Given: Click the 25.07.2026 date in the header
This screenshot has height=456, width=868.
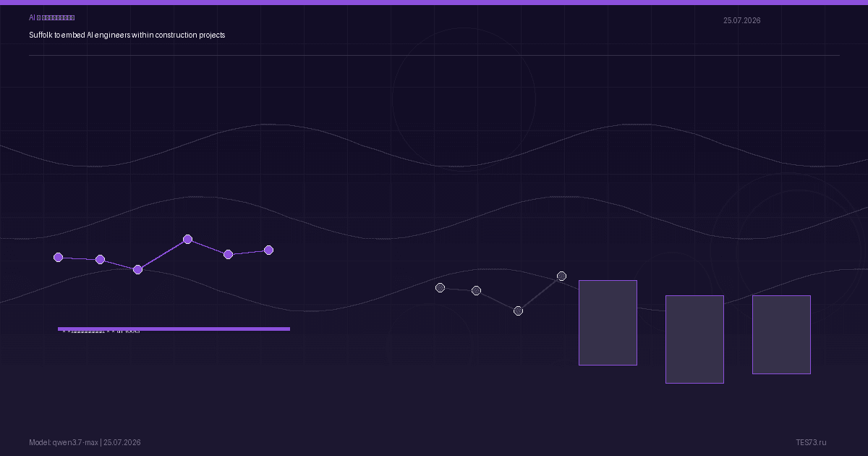Looking at the screenshot, I should 741,20.
